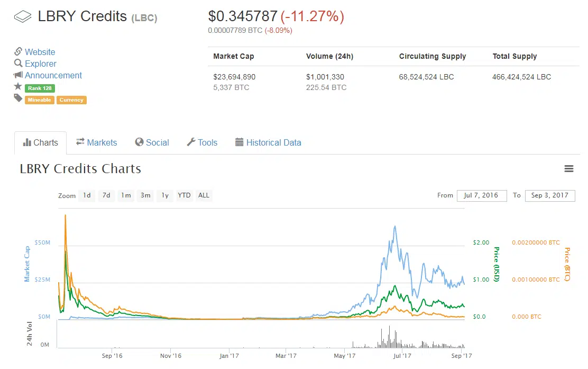
Task: Set chart zoom to 7d
Action: (x=106, y=195)
